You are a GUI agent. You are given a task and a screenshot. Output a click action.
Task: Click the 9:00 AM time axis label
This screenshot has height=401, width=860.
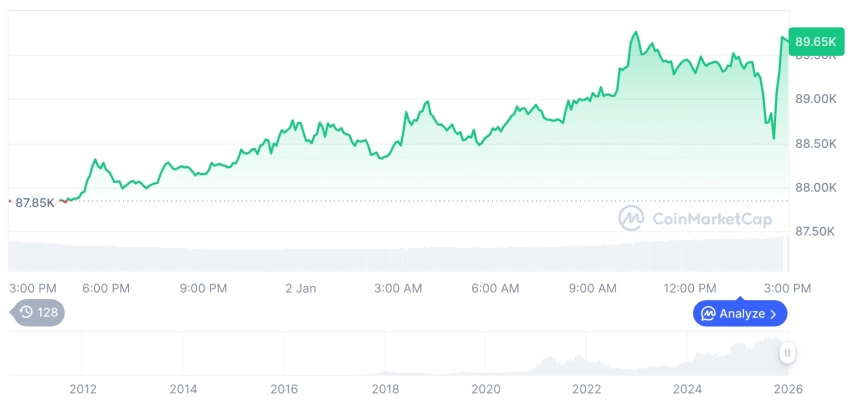point(592,288)
